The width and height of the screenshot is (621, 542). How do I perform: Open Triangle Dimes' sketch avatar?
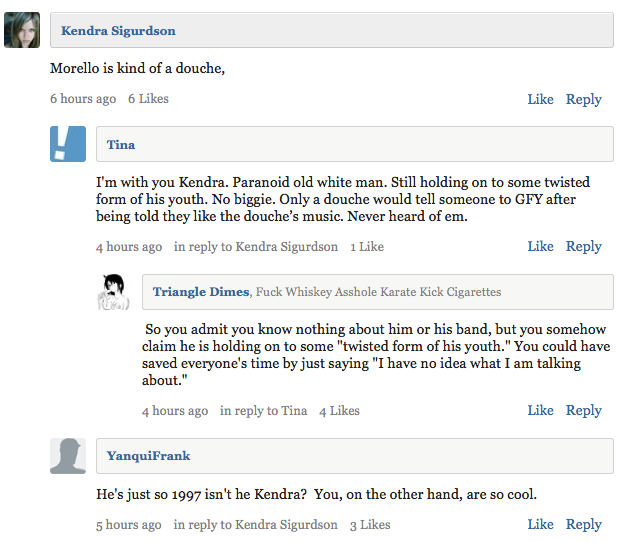pyautogui.click(x=114, y=292)
